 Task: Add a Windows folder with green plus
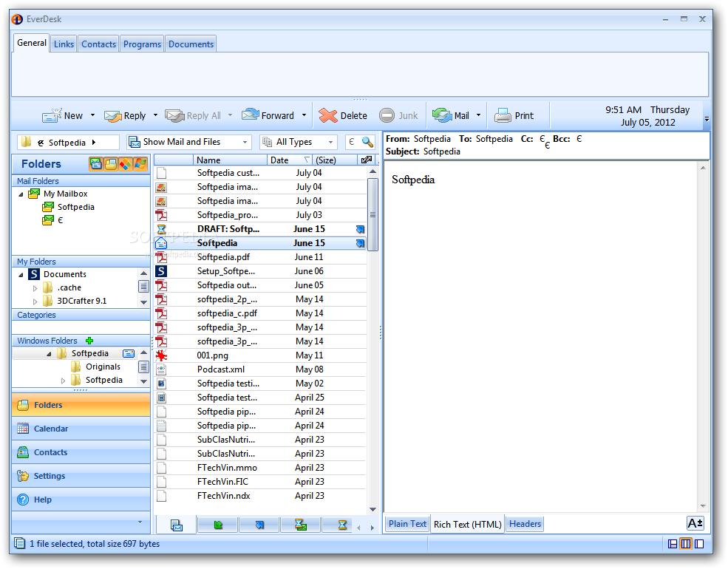tap(89, 341)
